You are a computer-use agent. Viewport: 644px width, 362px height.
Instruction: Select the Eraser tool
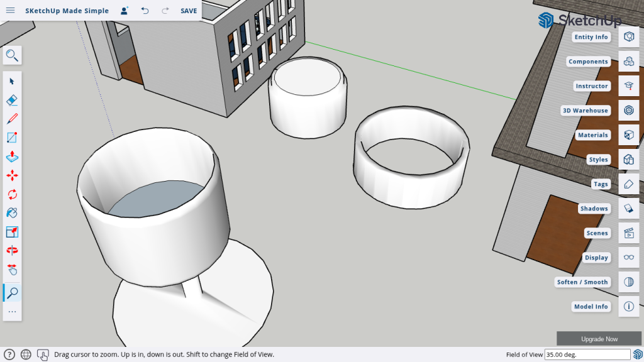coord(12,100)
